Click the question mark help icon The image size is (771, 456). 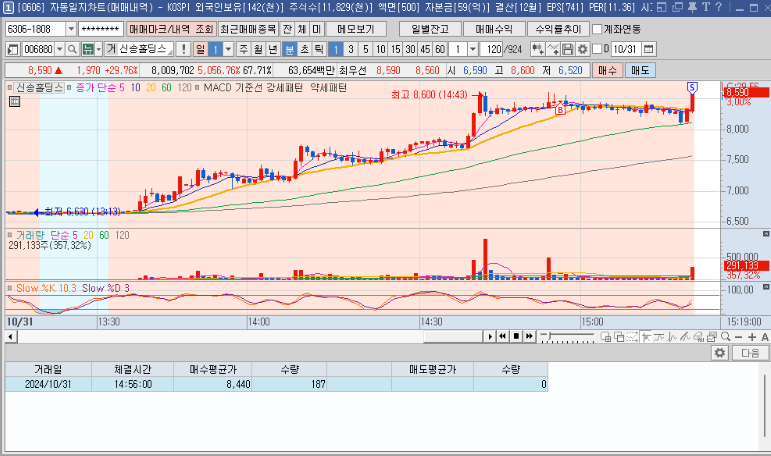click(718, 7)
